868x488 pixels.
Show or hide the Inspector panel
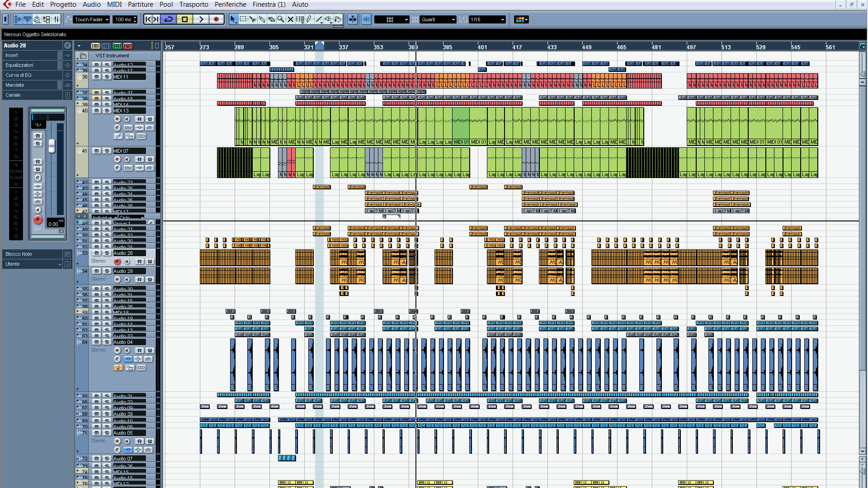point(18,19)
